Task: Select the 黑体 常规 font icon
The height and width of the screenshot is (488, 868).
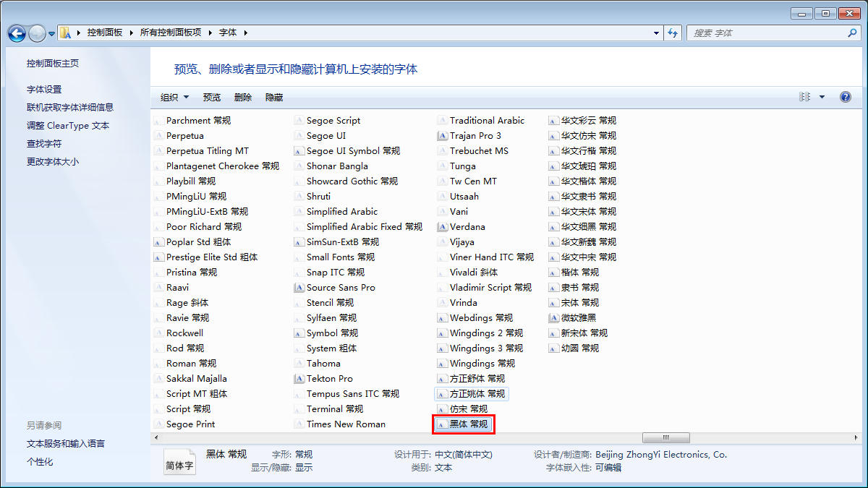Action: tap(443, 424)
